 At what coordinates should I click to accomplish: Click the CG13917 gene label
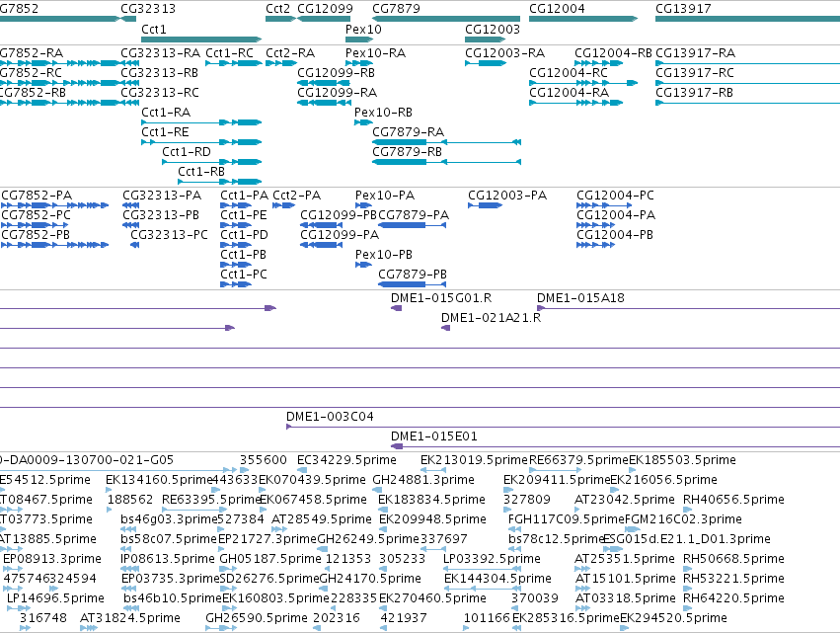[683, 9]
